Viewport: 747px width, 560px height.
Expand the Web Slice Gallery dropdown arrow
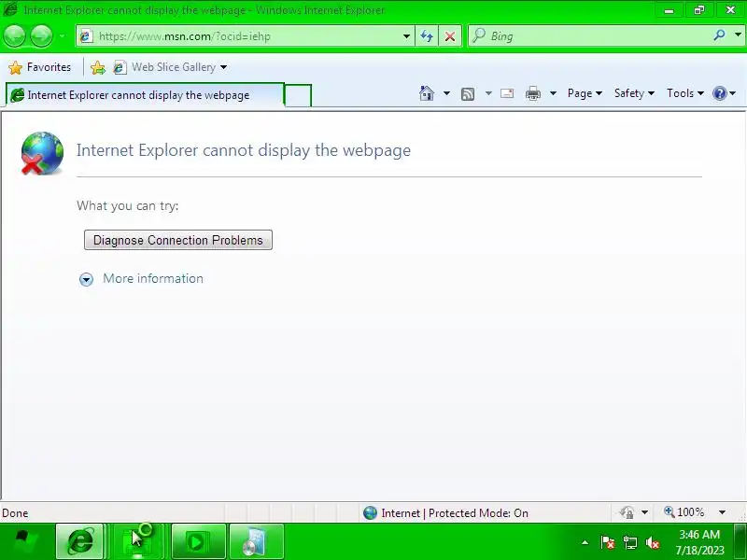point(223,67)
